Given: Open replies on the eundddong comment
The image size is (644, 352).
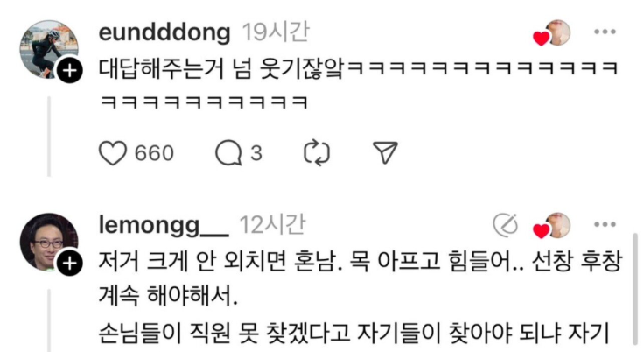Looking at the screenshot, I should point(228,153).
